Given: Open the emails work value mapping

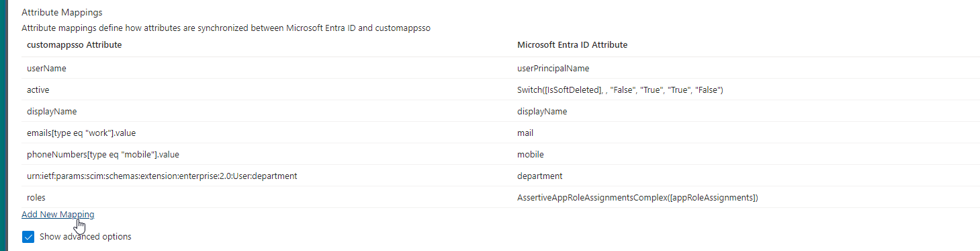Looking at the screenshot, I should 81,133.
